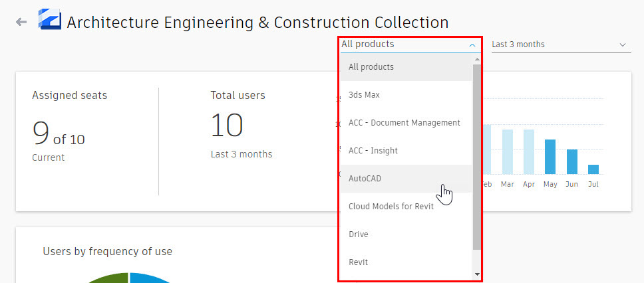
Task: Click the Mar bar in the chart
Action: coord(507,151)
